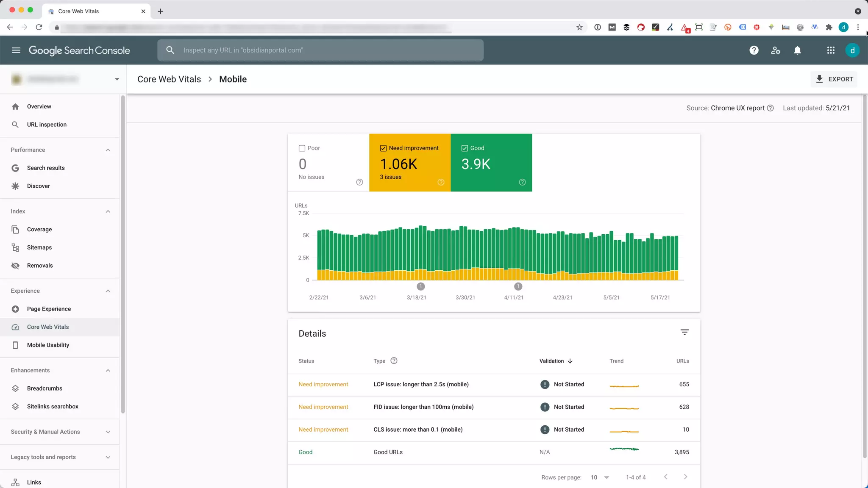Image resolution: width=868 pixels, height=488 pixels.
Task: Uncheck the Good checkbox
Action: pos(465,148)
